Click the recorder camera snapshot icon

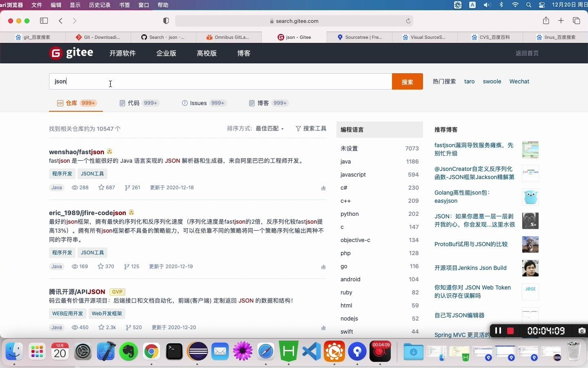(x=582, y=330)
